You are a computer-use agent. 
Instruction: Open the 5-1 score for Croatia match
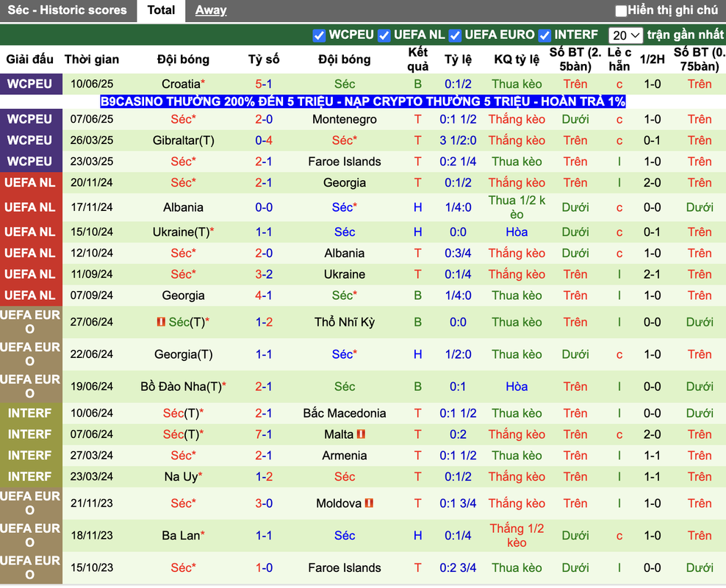click(264, 85)
